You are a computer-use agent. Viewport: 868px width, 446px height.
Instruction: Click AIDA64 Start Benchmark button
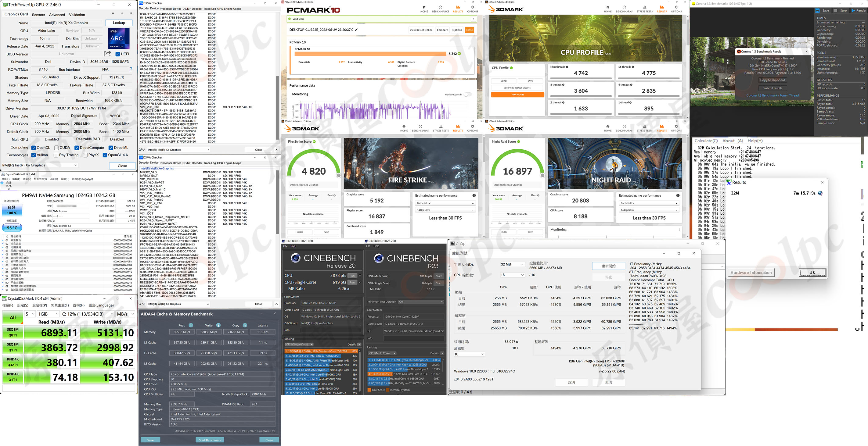[x=210, y=440]
